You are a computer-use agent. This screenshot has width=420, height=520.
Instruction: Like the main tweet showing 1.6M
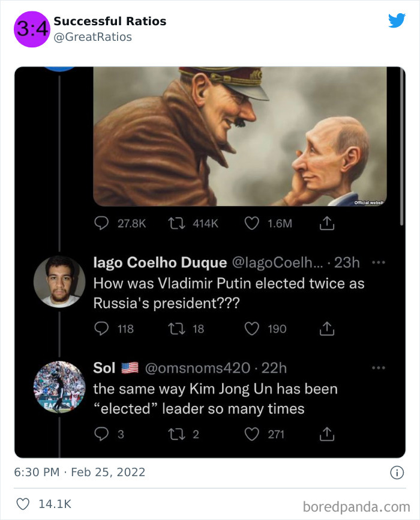coord(251,222)
